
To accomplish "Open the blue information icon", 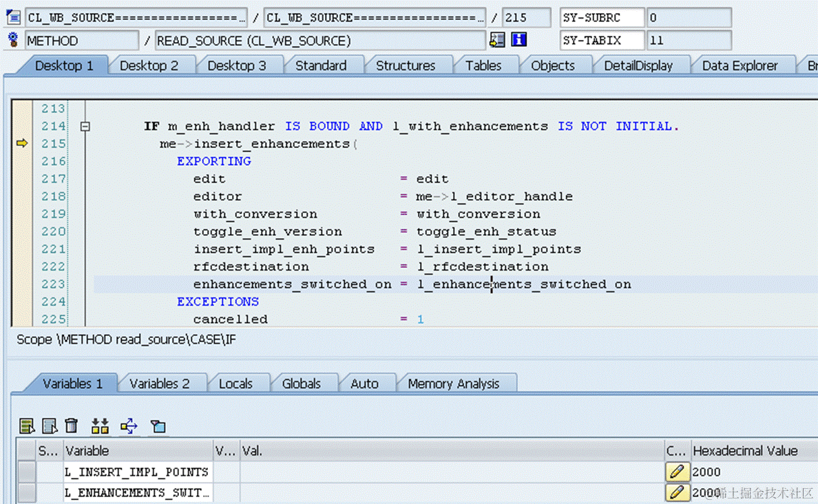I will 518,40.
